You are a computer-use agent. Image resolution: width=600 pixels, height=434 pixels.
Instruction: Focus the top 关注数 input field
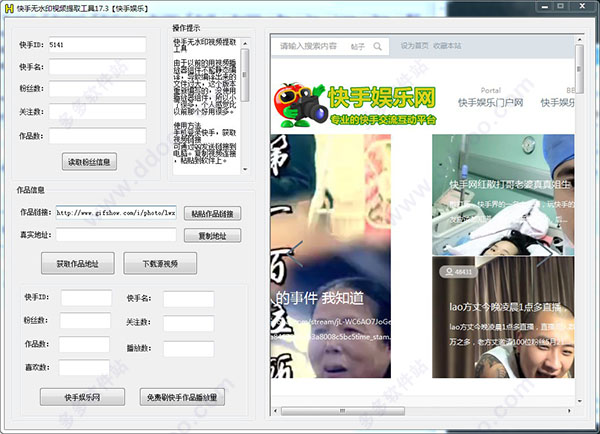pos(97,111)
